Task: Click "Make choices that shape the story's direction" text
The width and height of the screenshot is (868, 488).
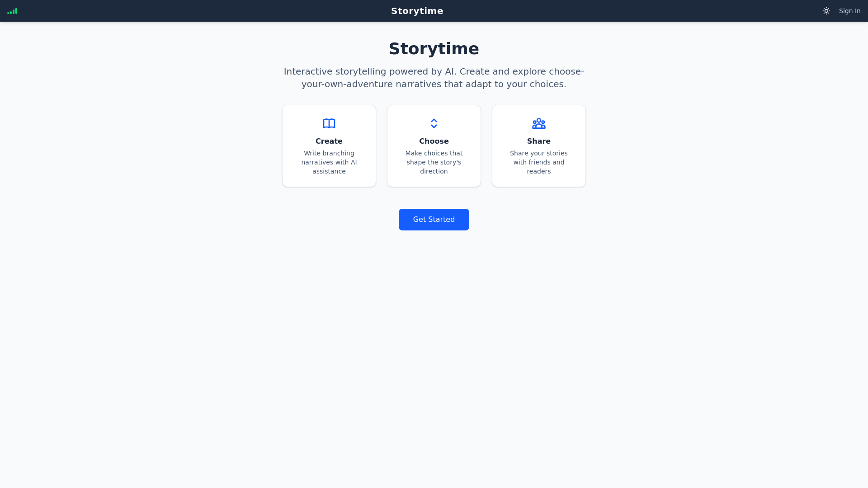Action: point(434,162)
